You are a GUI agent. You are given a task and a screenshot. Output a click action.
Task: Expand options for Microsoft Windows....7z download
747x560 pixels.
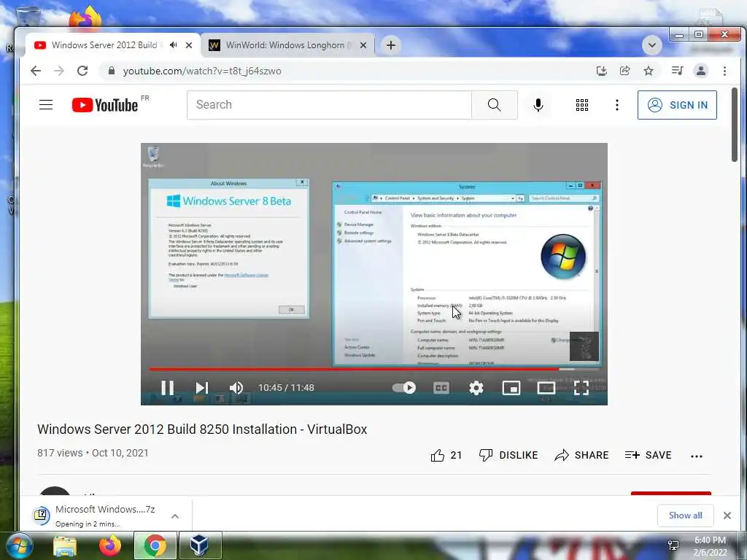click(x=175, y=516)
